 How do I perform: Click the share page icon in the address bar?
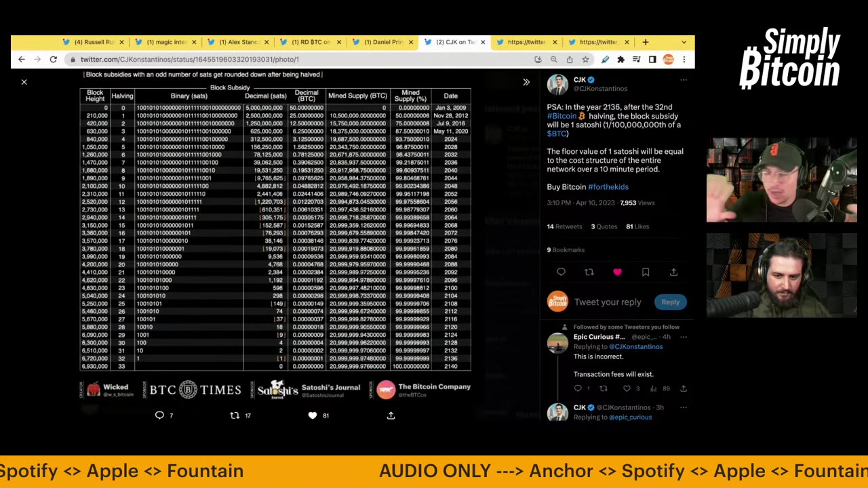pyautogui.click(x=570, y=60)
